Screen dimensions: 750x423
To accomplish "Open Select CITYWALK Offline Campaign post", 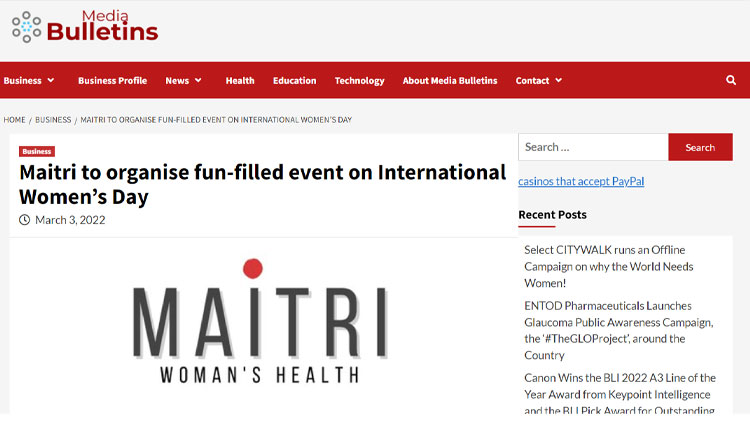I will (x=608, y=267).
